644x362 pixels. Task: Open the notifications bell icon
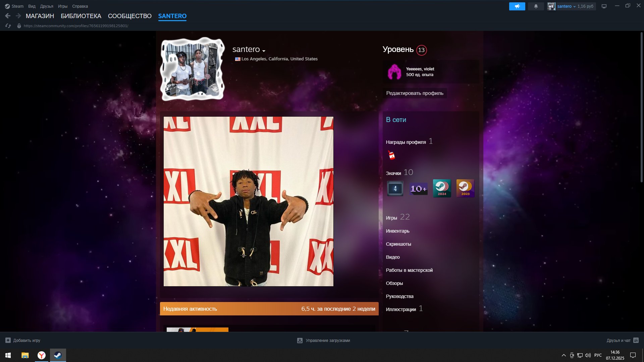(536, 6)
